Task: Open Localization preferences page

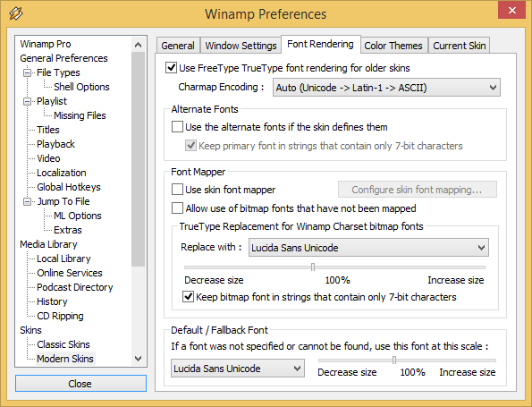Action: (x=62, y=173)
